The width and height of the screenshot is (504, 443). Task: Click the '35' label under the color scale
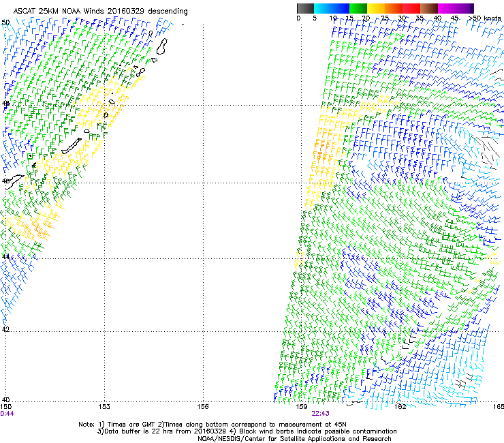420,18
